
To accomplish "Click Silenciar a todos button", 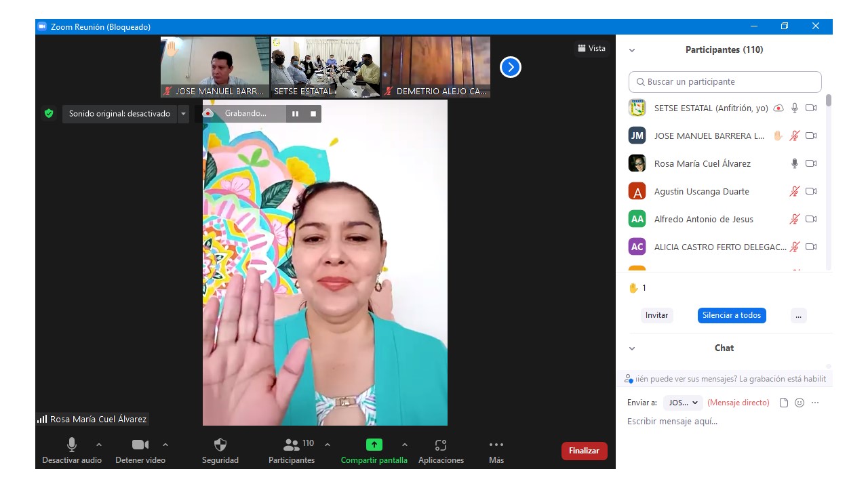I will (x=732, y=315).
